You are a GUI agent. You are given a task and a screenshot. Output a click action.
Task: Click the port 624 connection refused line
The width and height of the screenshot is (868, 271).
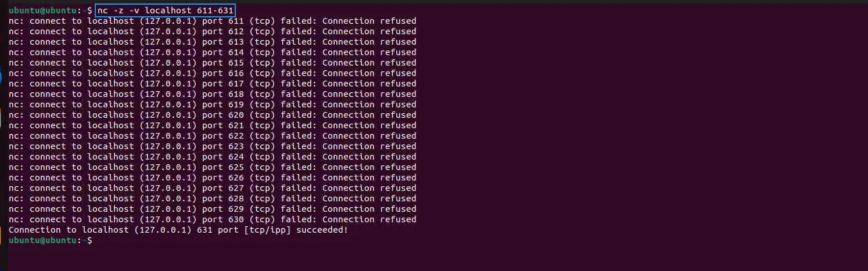point(213,157)
